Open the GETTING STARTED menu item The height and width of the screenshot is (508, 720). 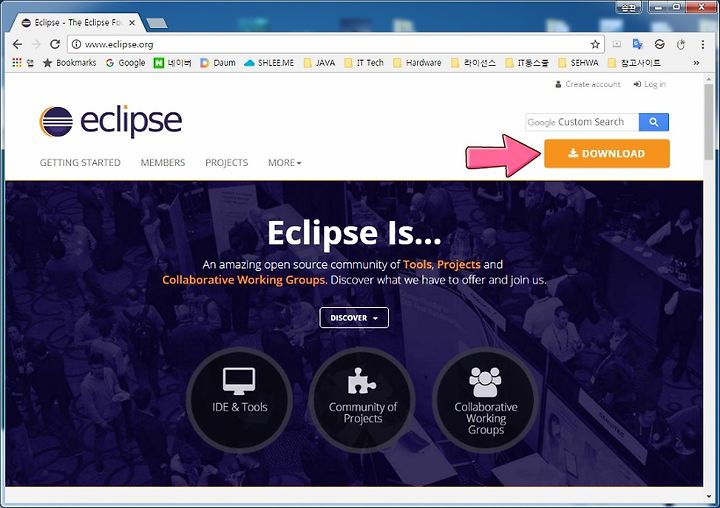point(80,163)
